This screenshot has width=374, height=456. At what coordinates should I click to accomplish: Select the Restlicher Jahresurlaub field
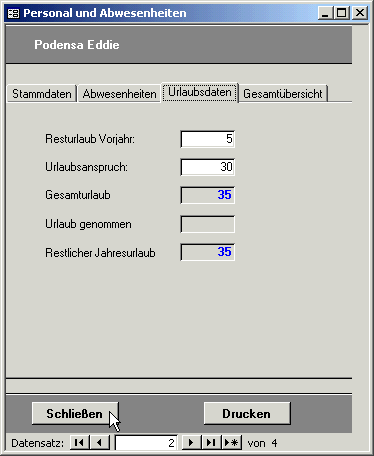pyautogui.click(x=208, y=252)
